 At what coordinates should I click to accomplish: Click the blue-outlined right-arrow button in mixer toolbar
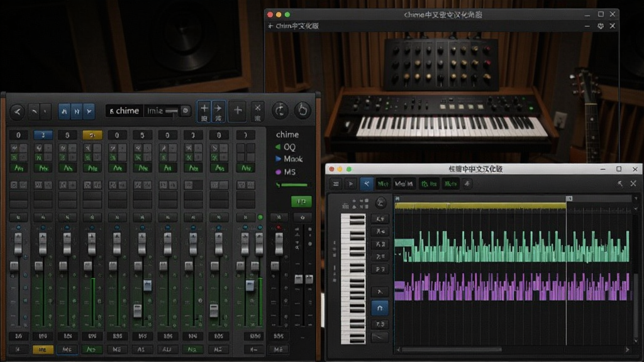pos(218,111)
